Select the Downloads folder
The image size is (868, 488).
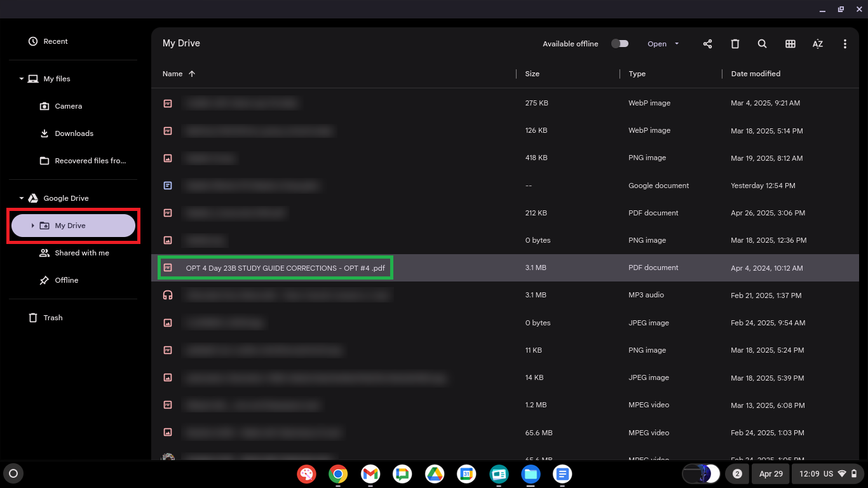pos(74,133)
